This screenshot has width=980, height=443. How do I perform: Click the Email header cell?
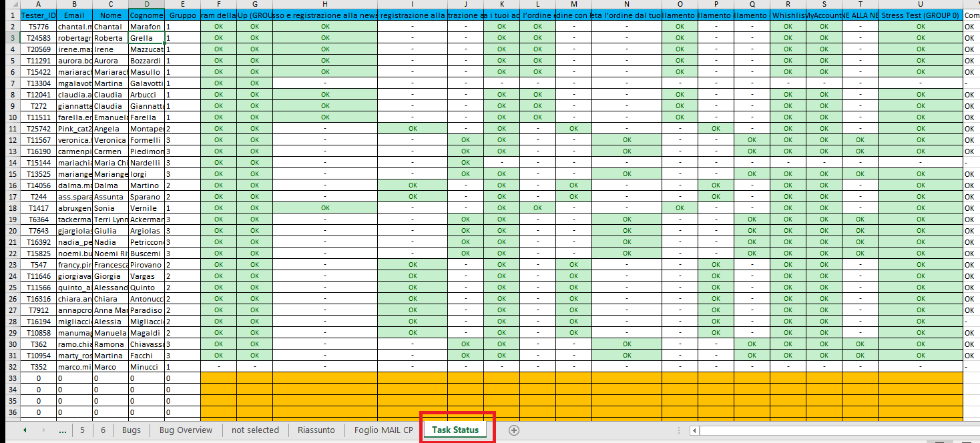[74, 15]
